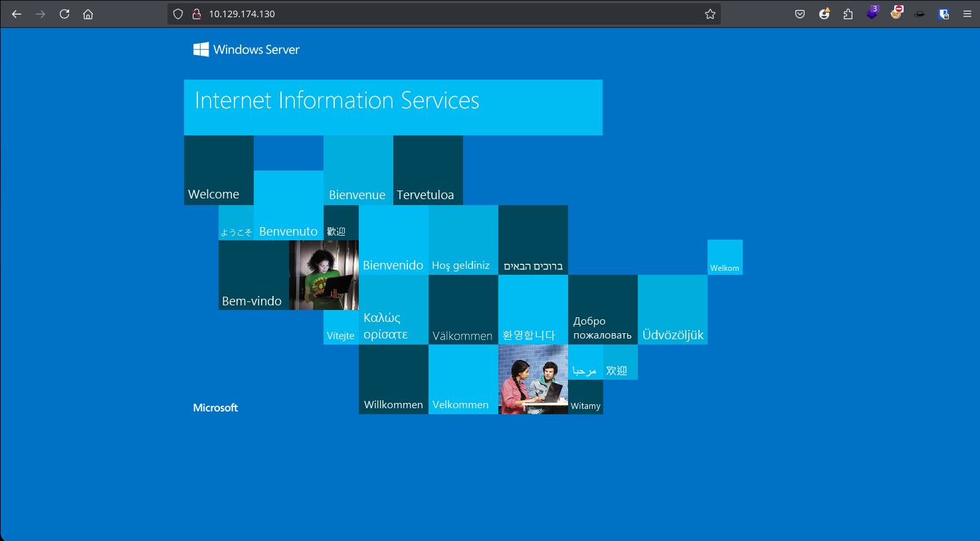Click the Добро пожаловать tile
The height and width of the screenshot is (541, 980).
pyautogui.click(x=603, y=309)
